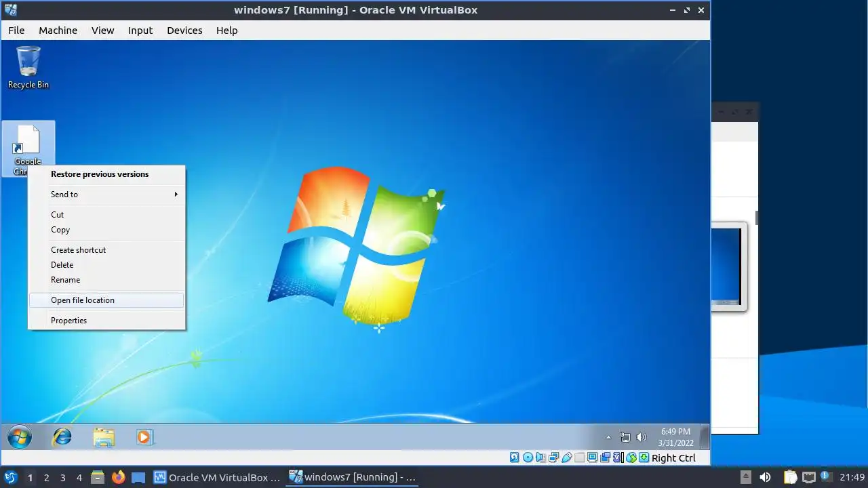
Task: Open the VirtualBox File menu
Action: tap(16, 30)
